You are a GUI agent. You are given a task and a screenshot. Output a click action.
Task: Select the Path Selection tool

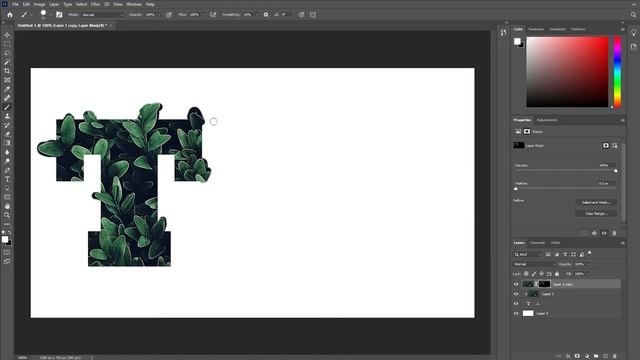tap(7, 188)
